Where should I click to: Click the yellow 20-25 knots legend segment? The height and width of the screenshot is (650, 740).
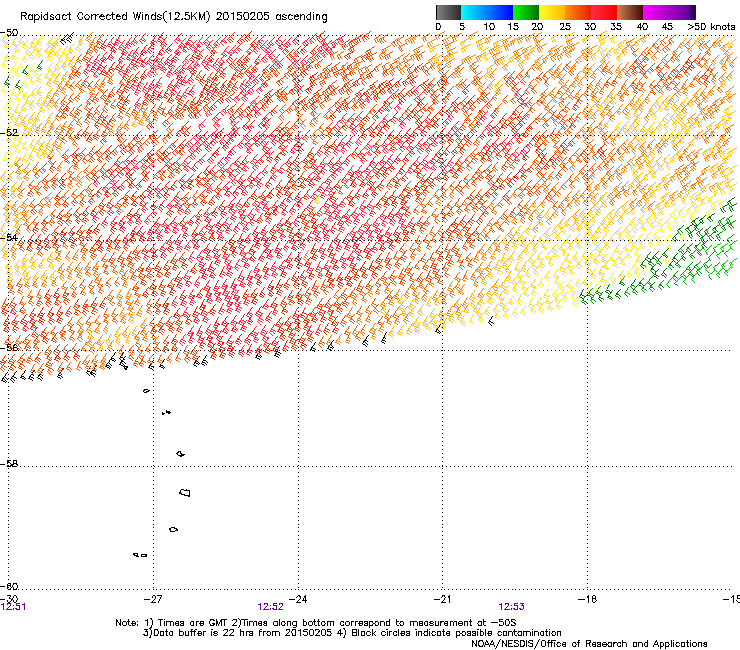tap(552, 12)
